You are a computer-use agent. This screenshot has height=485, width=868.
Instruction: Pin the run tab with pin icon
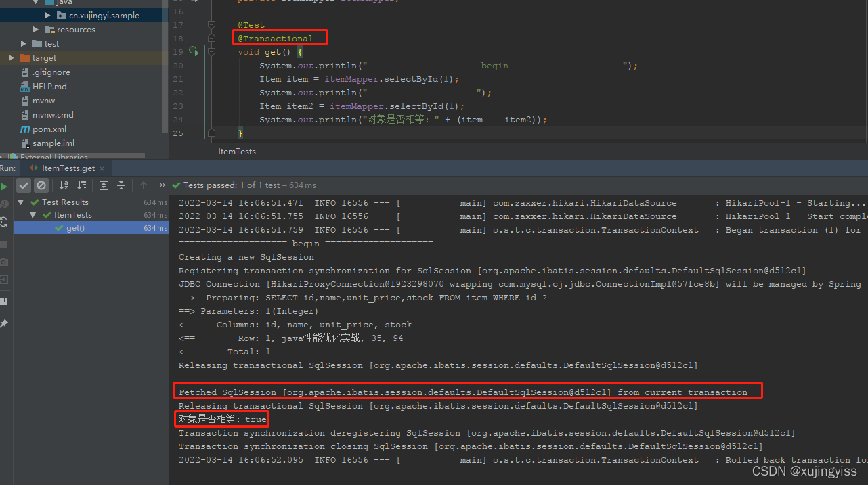(3, 324)
